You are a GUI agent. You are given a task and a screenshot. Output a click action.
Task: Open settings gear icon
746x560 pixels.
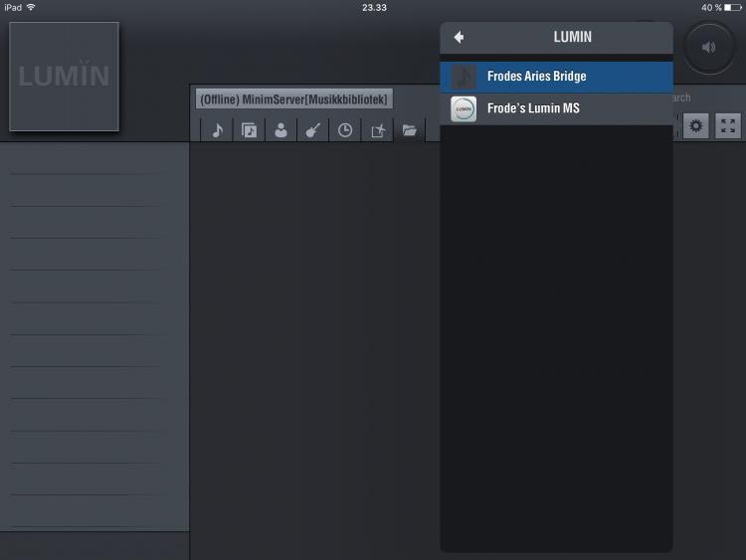tap(695, 126)
